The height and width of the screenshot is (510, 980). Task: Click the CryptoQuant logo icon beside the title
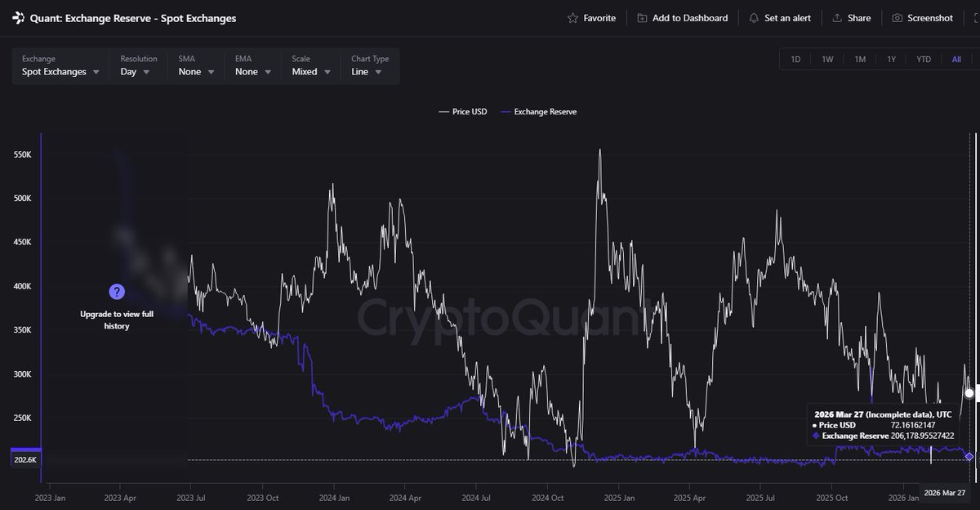pyautogui.click(x=18, y=17)
